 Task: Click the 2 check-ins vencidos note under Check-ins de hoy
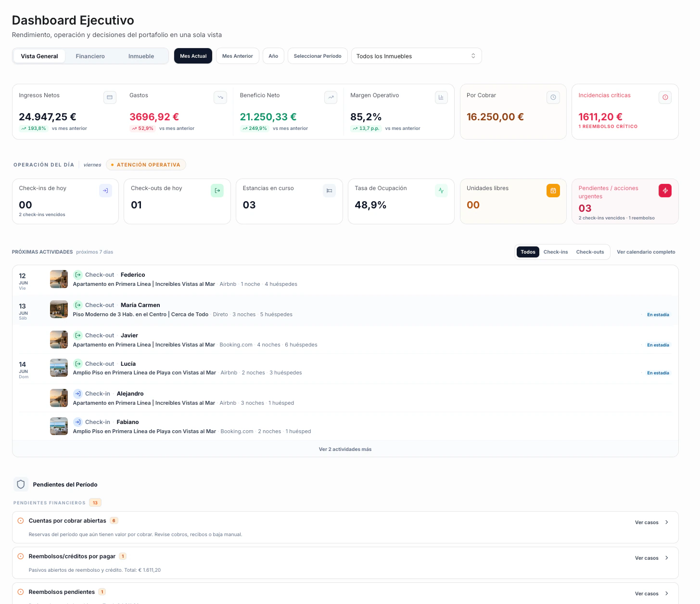pos(42,215)
